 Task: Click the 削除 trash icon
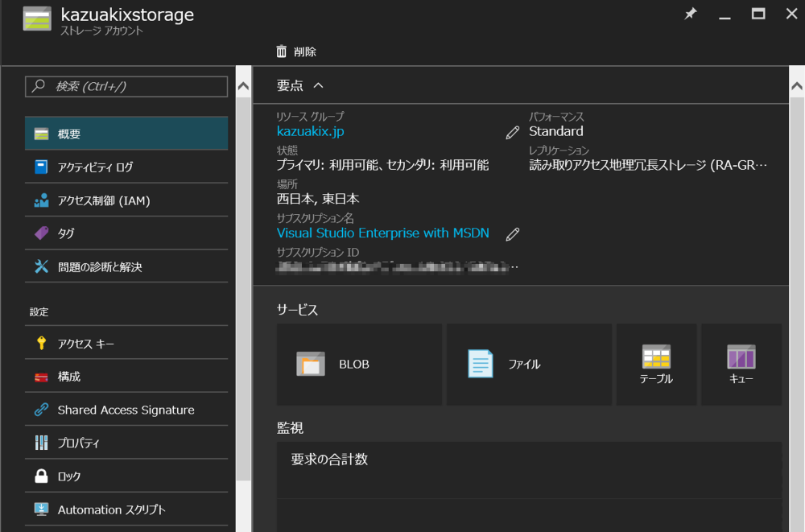[282, 52]
